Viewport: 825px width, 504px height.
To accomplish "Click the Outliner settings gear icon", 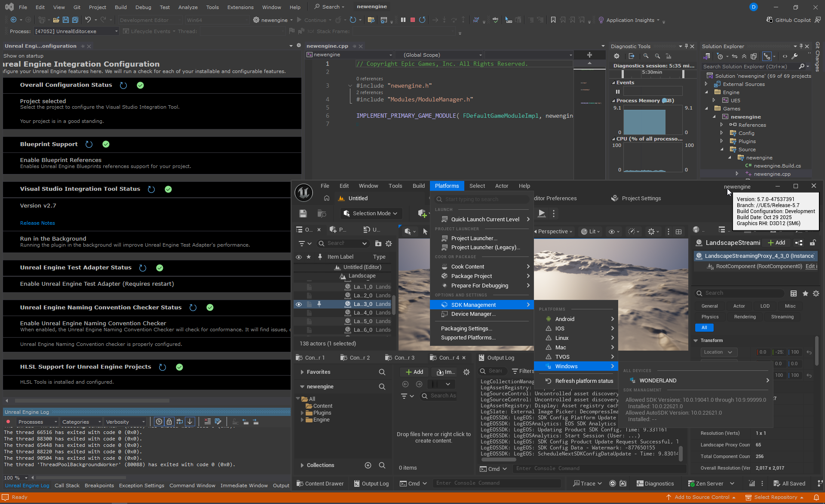I will pyautogui.click(x=389, y=244).
